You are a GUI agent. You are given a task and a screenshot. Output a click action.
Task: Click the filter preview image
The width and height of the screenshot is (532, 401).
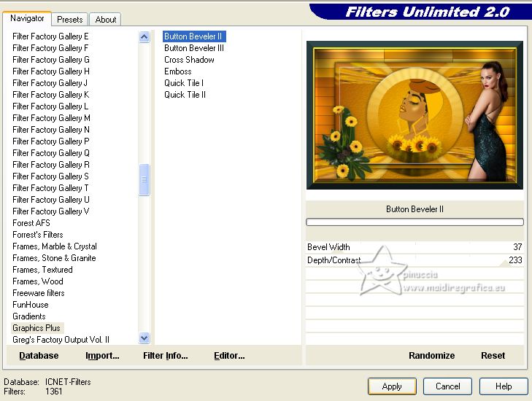tap(415, 115)
